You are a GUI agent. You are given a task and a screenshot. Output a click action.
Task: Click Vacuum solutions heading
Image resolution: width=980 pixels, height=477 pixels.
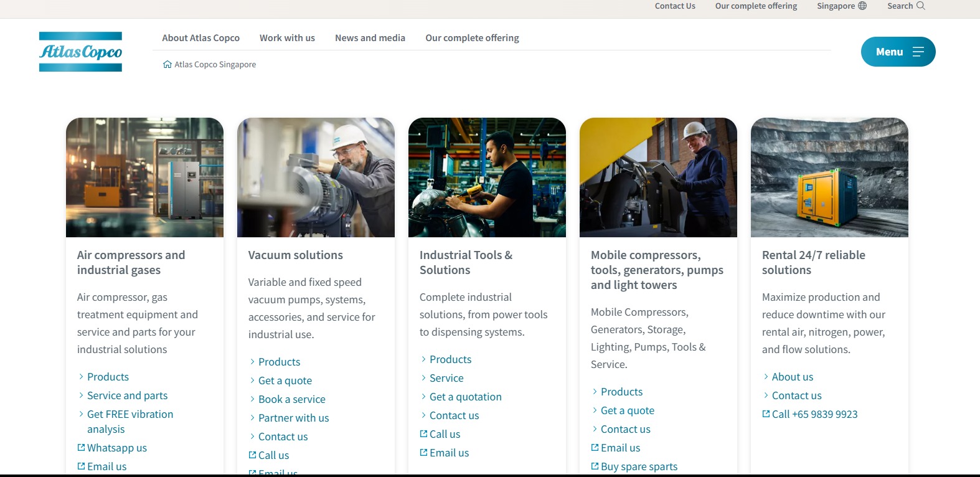[295, 255]
